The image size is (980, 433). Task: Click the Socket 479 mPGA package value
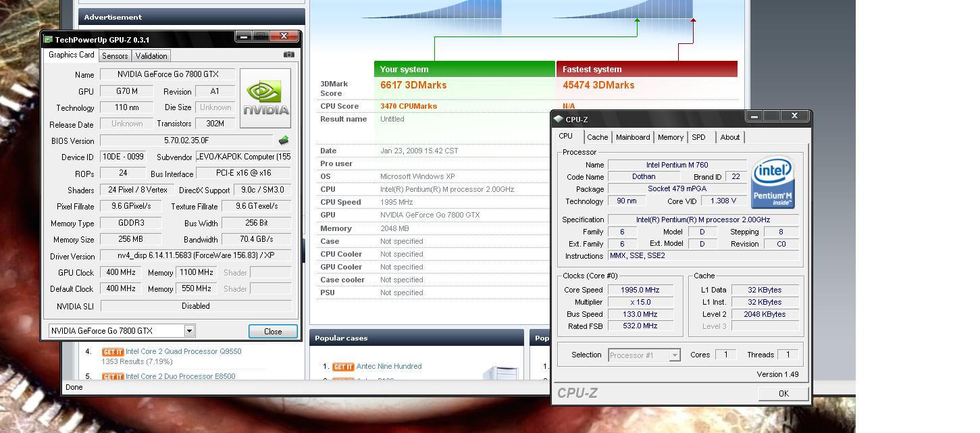pos(677,189)
